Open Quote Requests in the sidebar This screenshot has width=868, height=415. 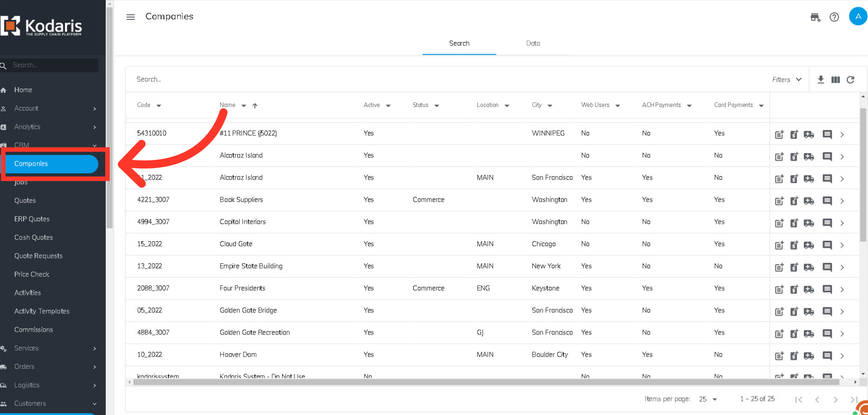coord(38,256)
